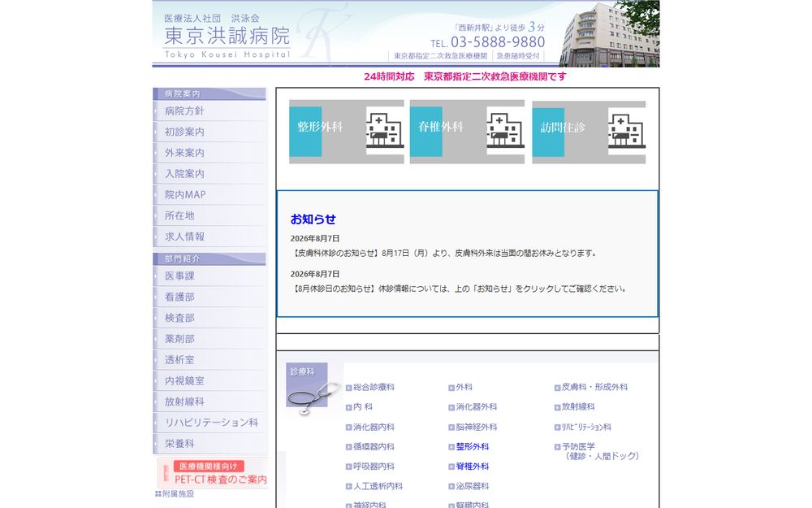This screenshot has width=812, height=508.
Task: Click the bullet icon beside 予防医学
Action: (557, 447)
